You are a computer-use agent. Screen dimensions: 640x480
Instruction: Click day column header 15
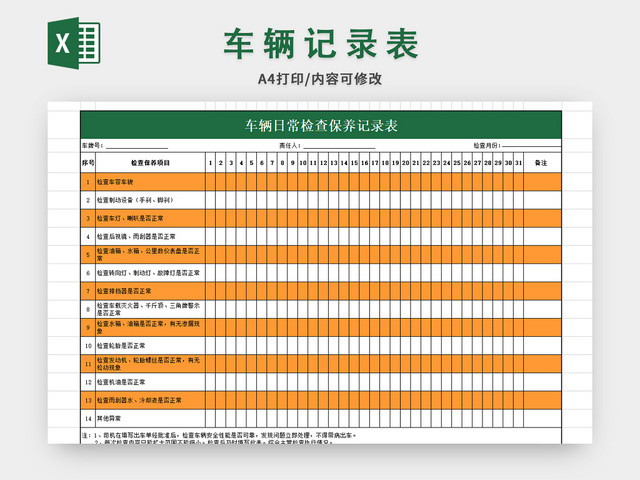[354, 162]
